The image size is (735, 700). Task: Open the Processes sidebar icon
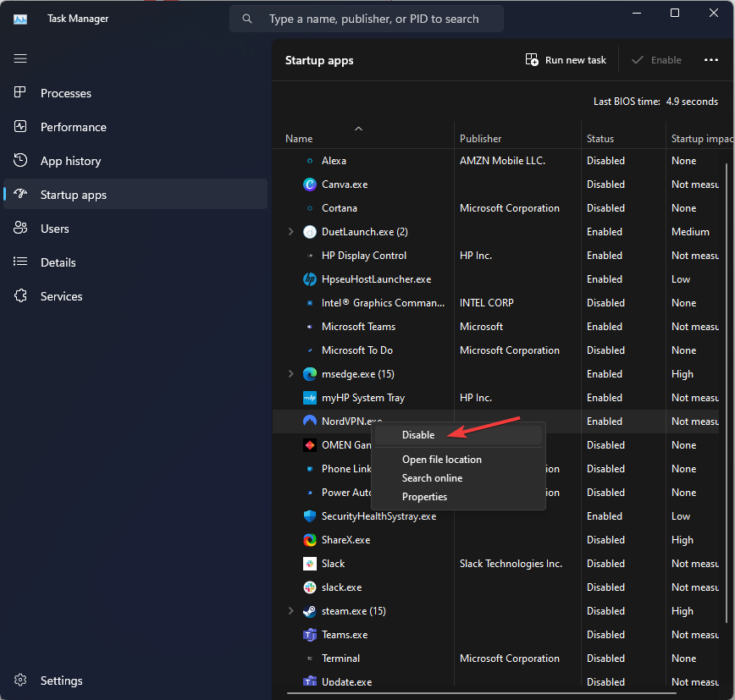coord(20,93)
